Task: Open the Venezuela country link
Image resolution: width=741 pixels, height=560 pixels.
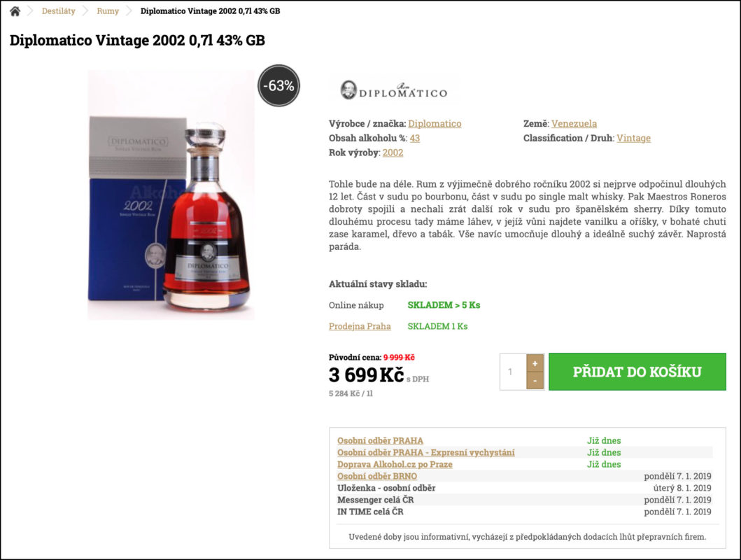Action: point(574,123)
